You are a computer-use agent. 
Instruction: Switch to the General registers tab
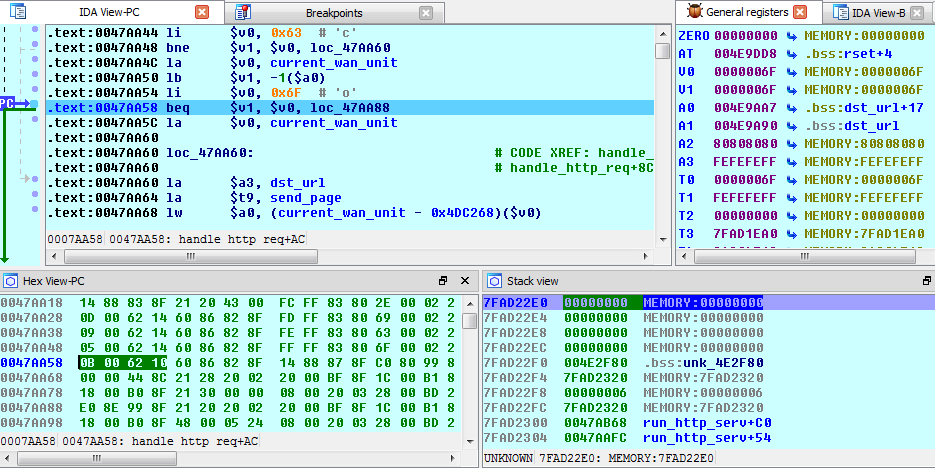click(x=747, y=12)
